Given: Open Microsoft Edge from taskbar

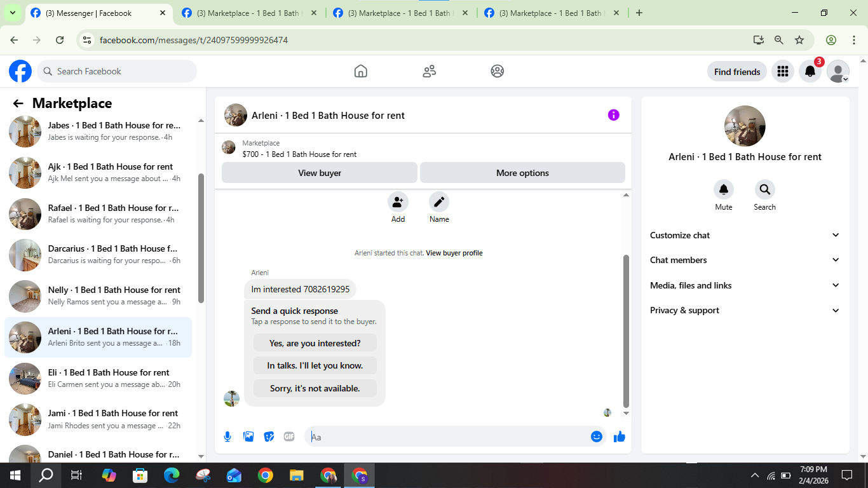Looking at the screenshot, I should [x=172, y=475].
